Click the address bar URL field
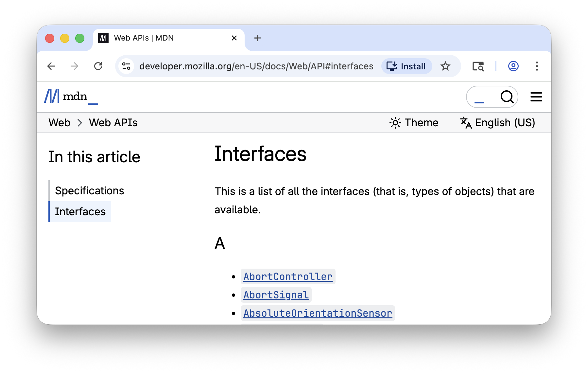Viewport: 588px width, 373px height. (256, 66)
